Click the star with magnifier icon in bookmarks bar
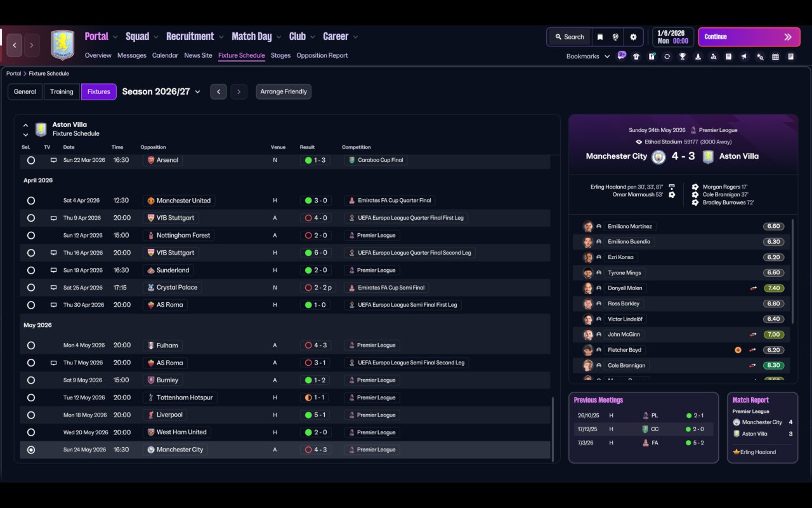 coord(760,57)
